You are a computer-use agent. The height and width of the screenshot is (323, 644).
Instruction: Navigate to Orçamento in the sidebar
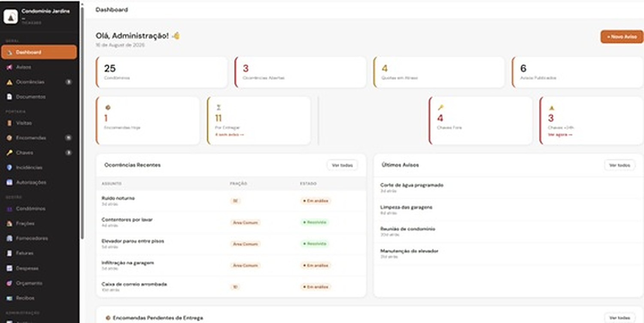pos(39,283)
